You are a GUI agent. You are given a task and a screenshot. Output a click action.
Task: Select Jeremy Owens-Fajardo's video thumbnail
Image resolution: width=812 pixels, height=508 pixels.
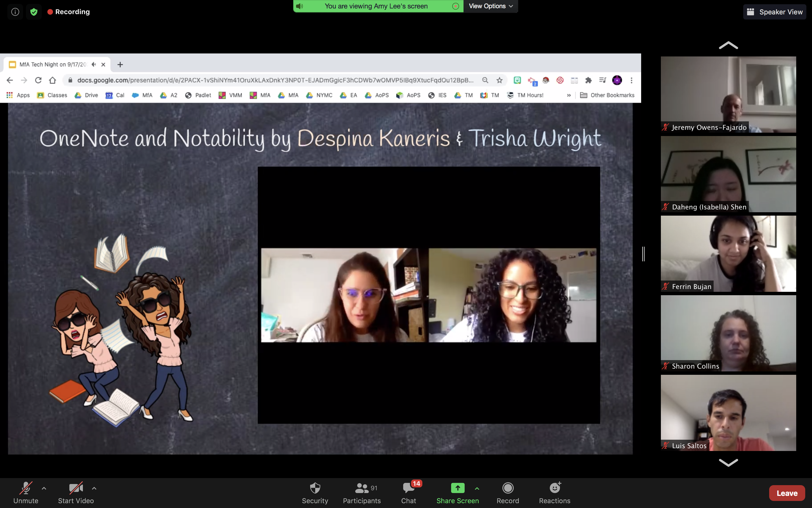(x=728, y=95)
